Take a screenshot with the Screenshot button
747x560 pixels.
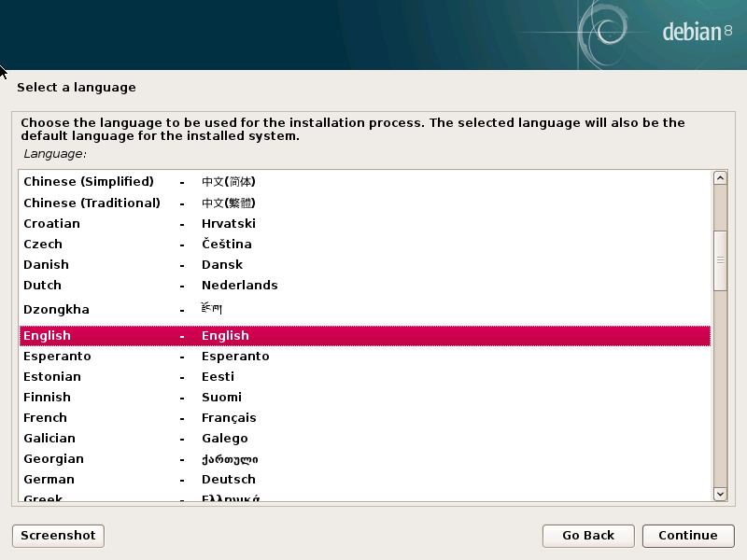58,536
